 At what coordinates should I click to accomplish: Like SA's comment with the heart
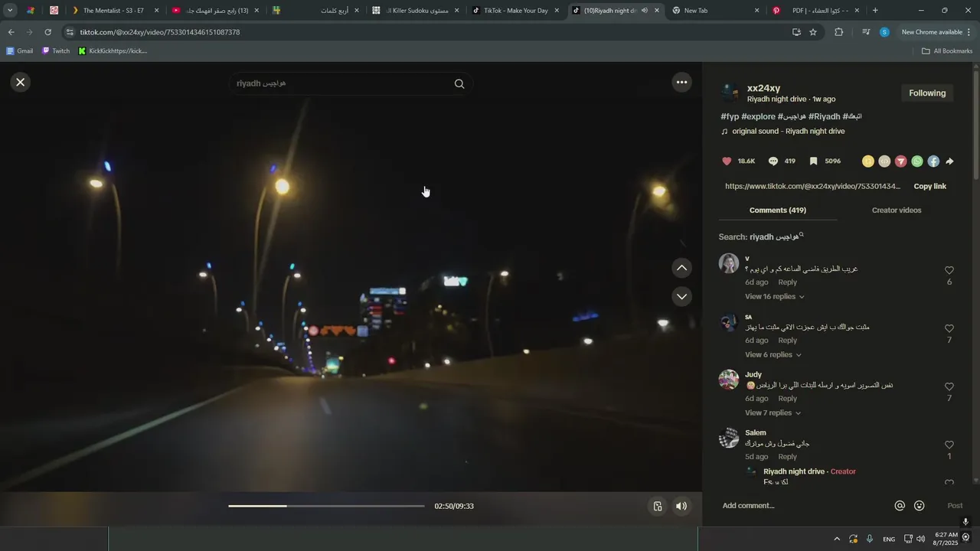[949, 329]
